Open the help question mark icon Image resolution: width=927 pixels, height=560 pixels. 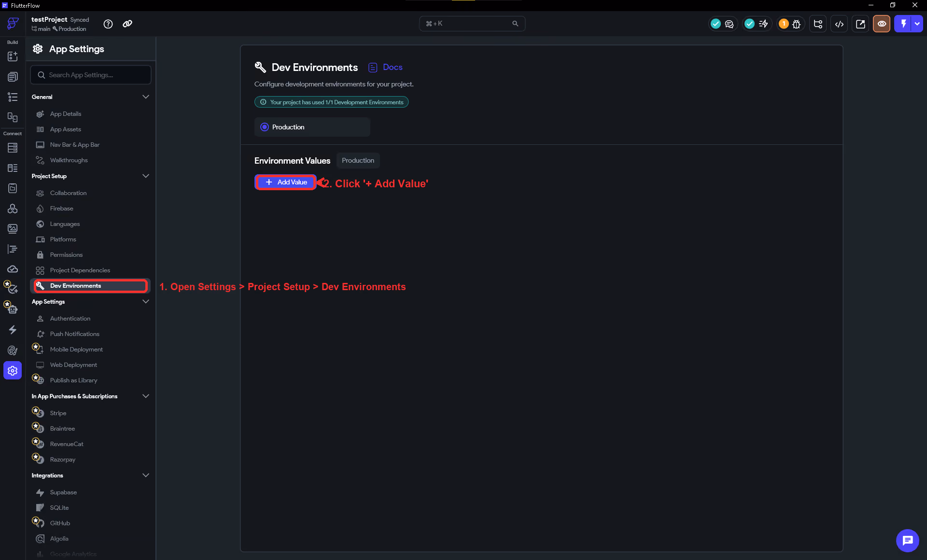[108, 24]
